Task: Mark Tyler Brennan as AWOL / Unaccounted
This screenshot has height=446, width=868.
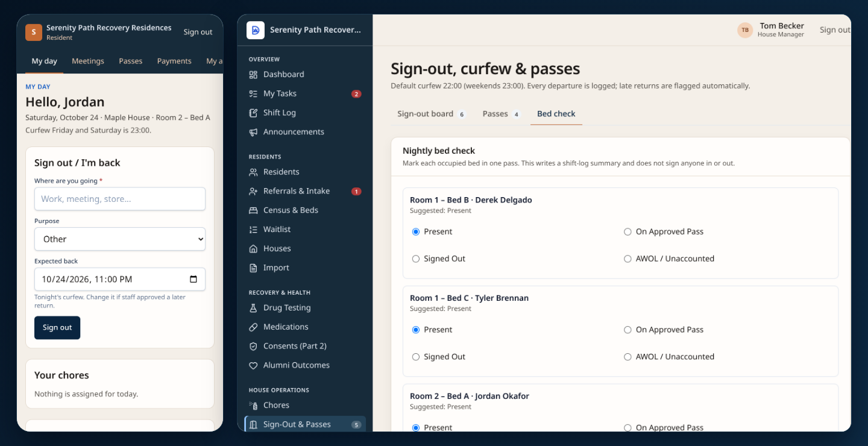Action: coord(627,357)
